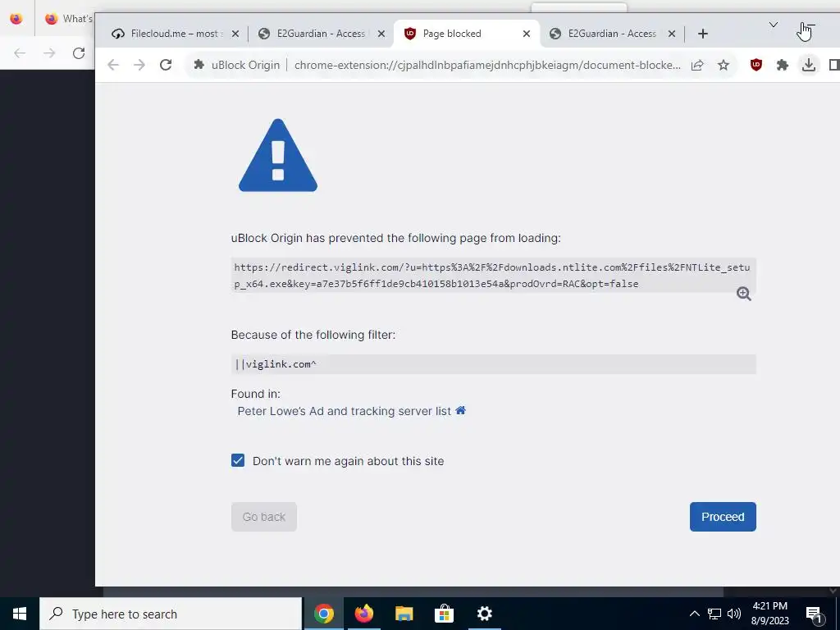The width and height of the screenshot is (840, 630).
Task: Click the Proceed button
Action: [723, 517]
